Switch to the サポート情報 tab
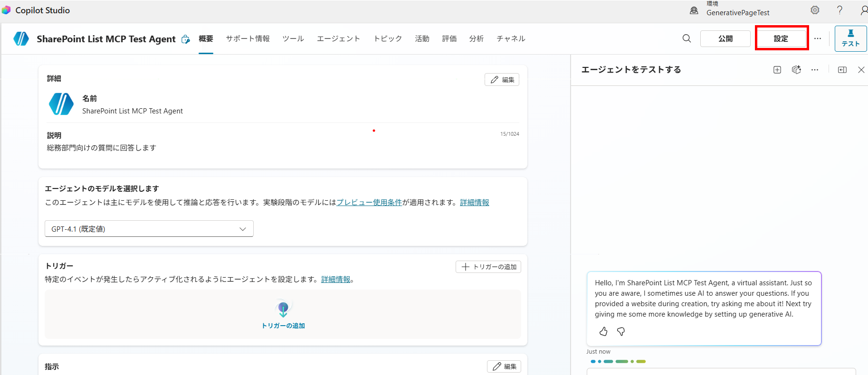Image resolution: width=868 pixels, height=375 pixels. click(248, 38)
